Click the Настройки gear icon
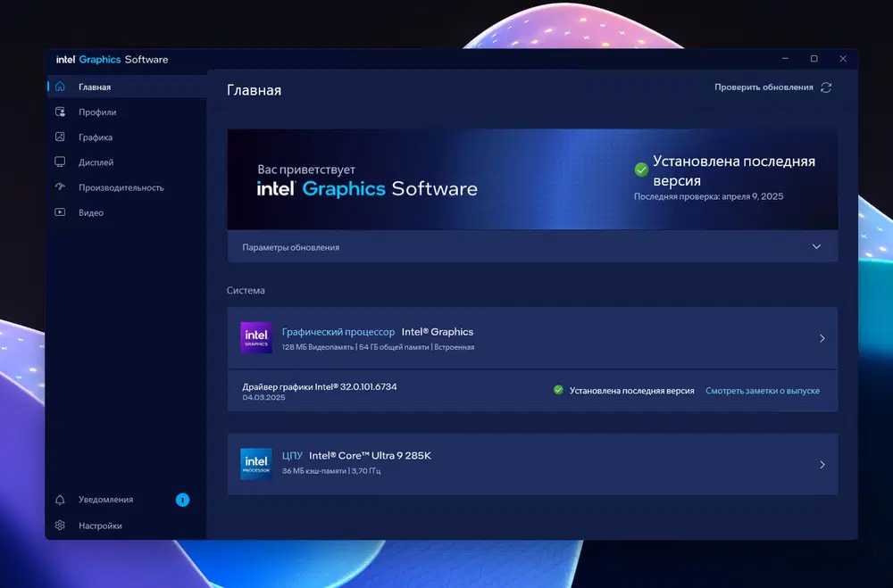 pos(60,525)
